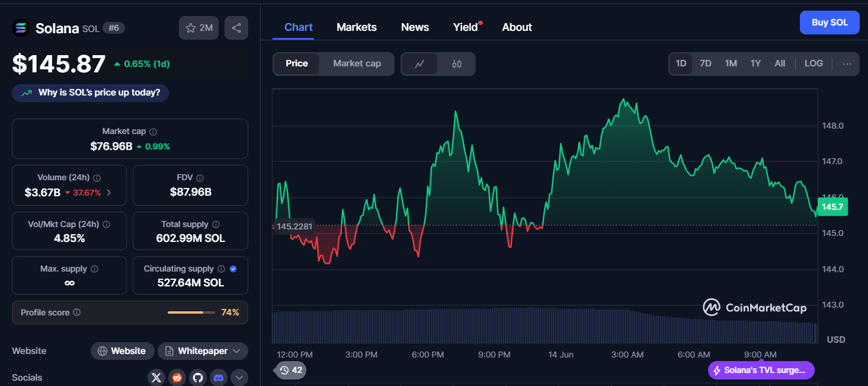868x386 pixels.
Task: Click Max. supply info icon
Action: (94, 269)
